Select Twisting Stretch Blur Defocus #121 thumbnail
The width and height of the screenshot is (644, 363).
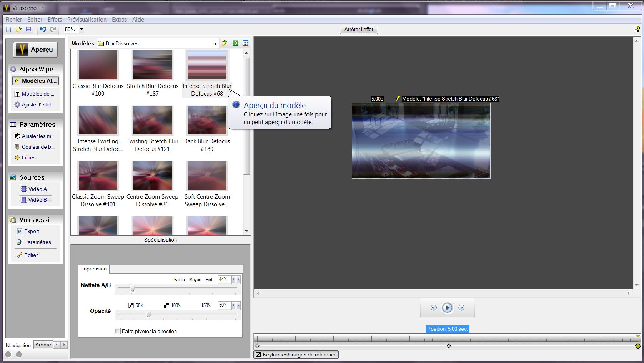(153, 120)
